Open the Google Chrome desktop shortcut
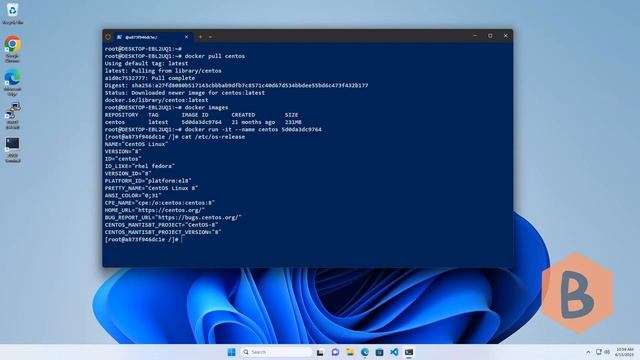The image size is (640, 360). (x=12, y=48)
